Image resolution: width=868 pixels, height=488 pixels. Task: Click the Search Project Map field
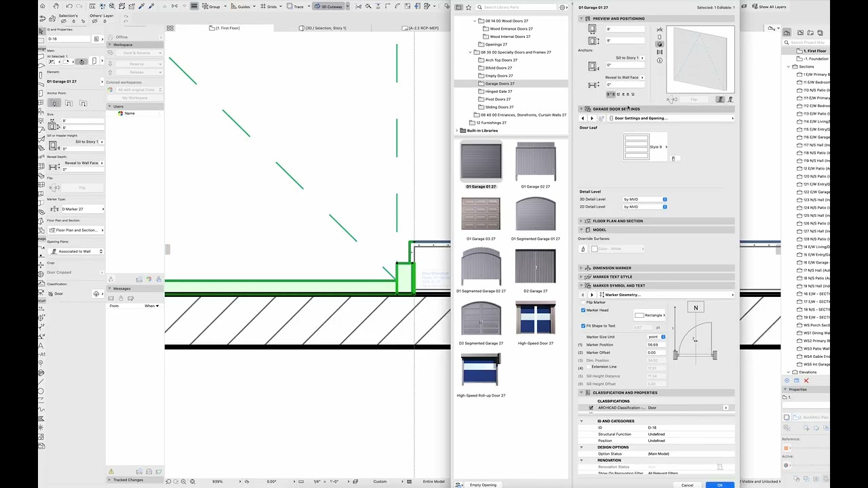click(807, 42)
